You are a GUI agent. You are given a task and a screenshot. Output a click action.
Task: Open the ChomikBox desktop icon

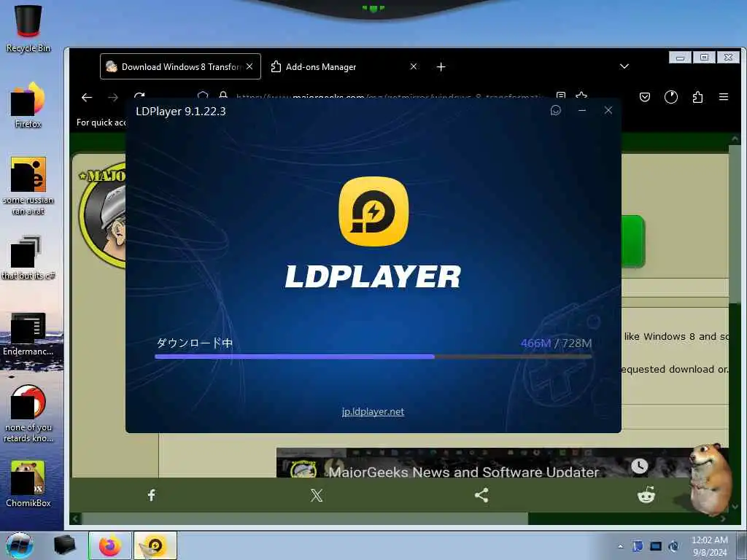(x=28, y=484)
